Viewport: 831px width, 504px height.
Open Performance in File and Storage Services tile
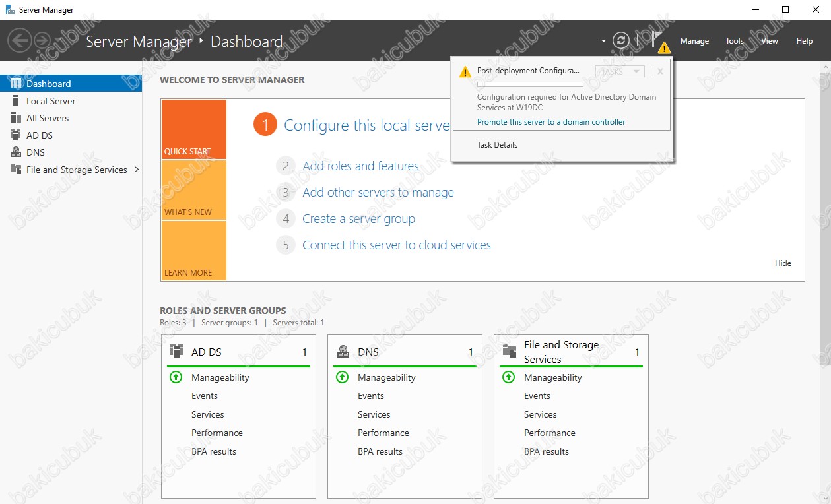click(x=550, y=433)
